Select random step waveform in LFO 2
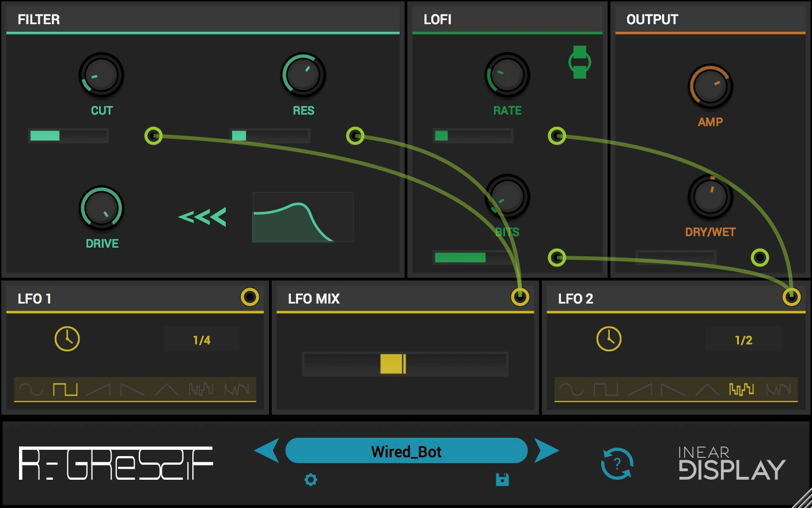Viewport: 812px width, 508px height. point(741,389)
